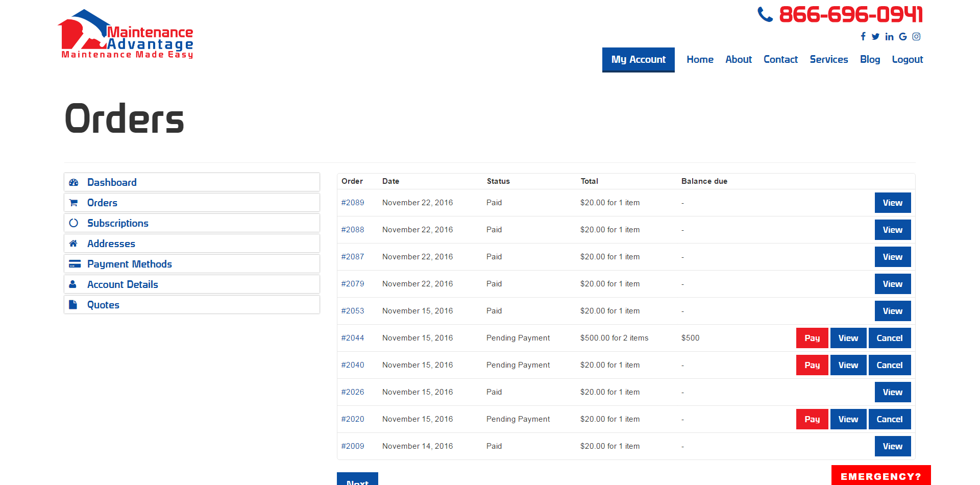980x485 pixels.
Task: Open order #2089 link
Action: point(353,203)
